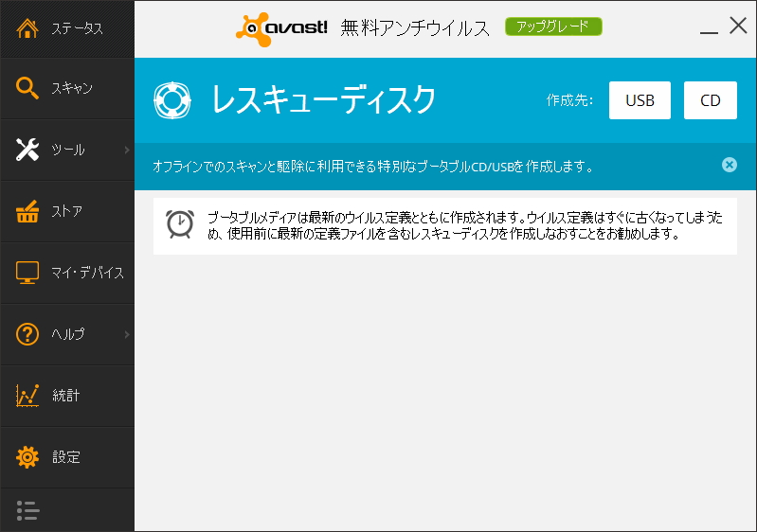Image resolution: width=757 pixels, height=532 pixels.
Task: Click the monitor My Devices icon
Action: coord(27,273)
